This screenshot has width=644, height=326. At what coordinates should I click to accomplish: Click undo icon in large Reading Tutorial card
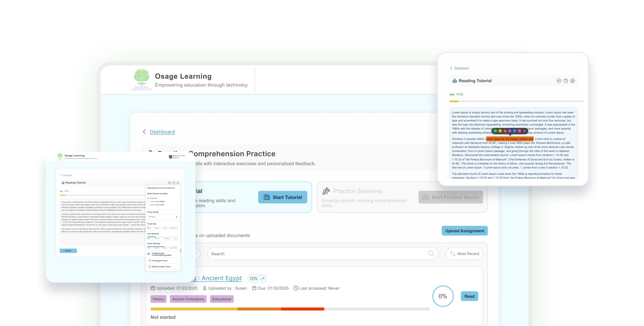(559, 81)
